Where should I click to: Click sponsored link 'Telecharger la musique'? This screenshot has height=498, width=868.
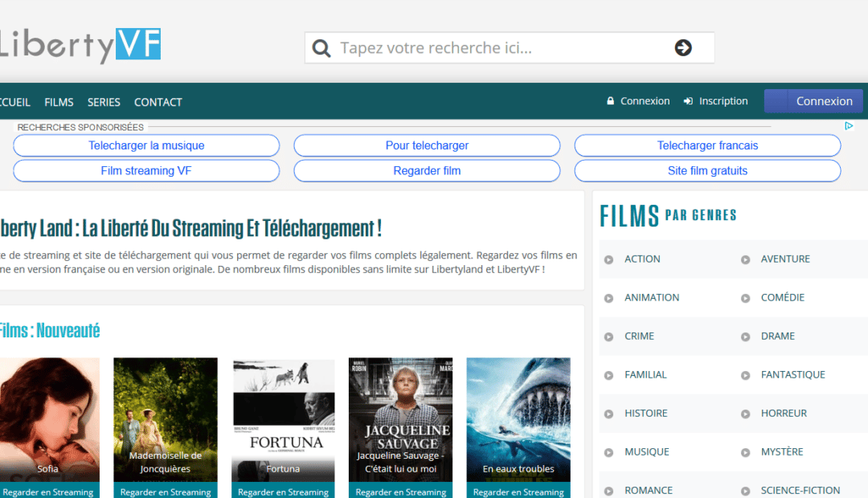(x=146, y=145)
